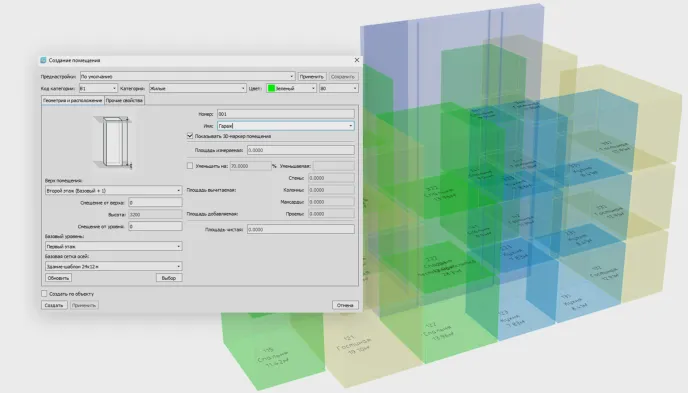The image size is (688, 393).
Task: Open the Верх помещения level dropdown
Action: (113, 190)
